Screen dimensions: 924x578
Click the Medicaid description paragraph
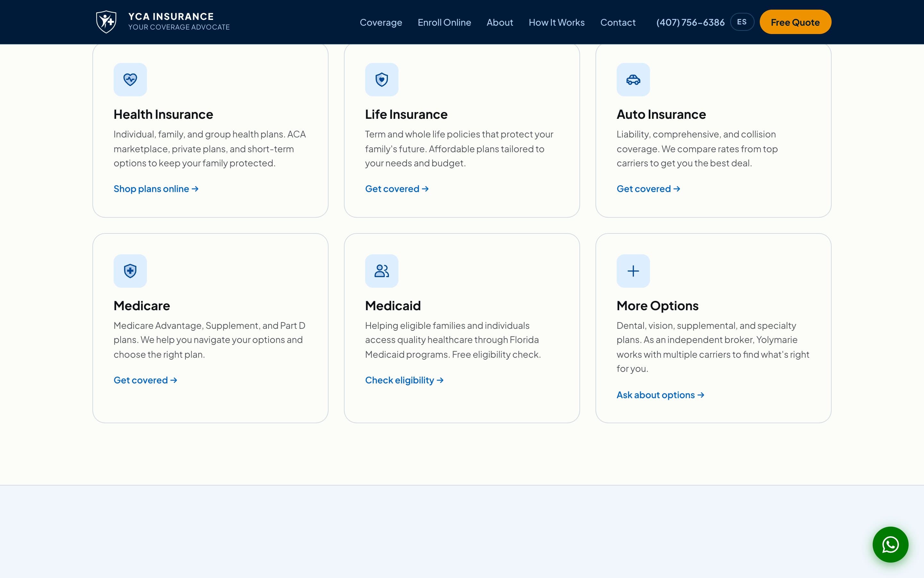point(453,340)
